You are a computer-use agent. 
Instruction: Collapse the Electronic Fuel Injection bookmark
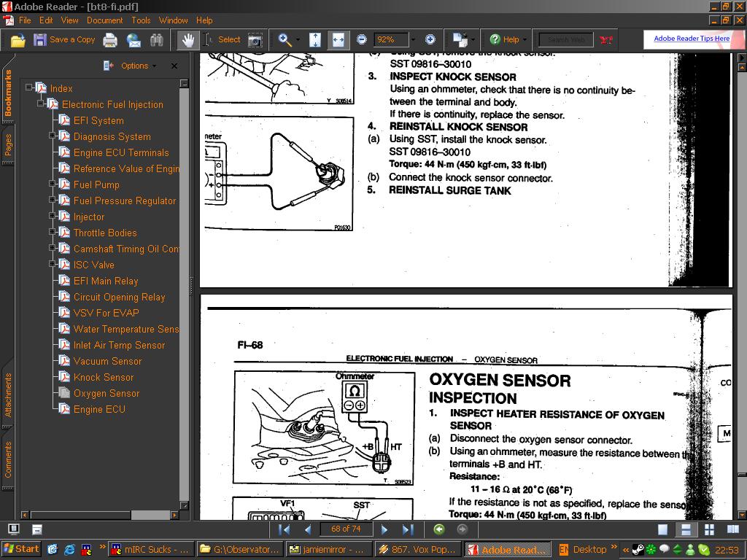coord(41,104)
